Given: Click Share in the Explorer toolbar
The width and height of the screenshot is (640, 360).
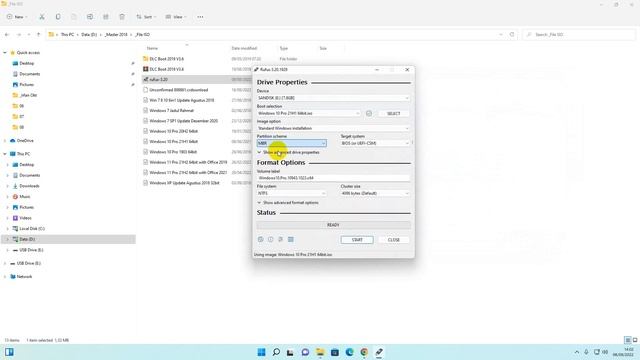Looking at the screenshot, I should point(106,17).
